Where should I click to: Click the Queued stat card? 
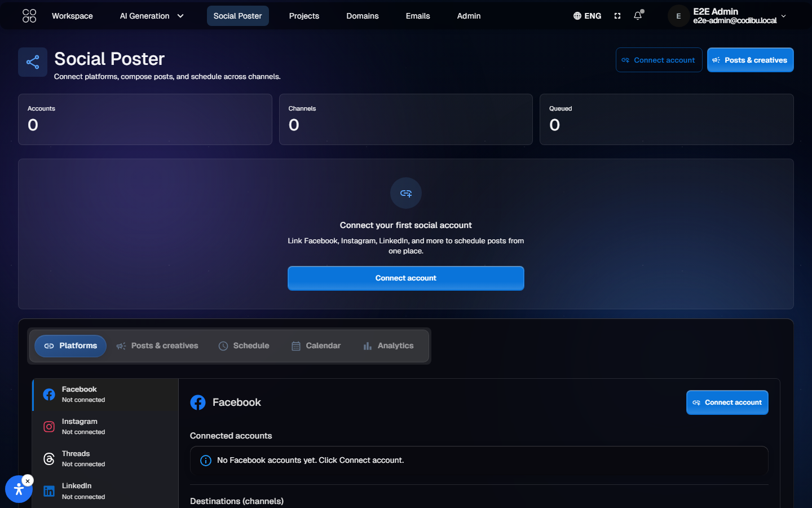point(667,119)
